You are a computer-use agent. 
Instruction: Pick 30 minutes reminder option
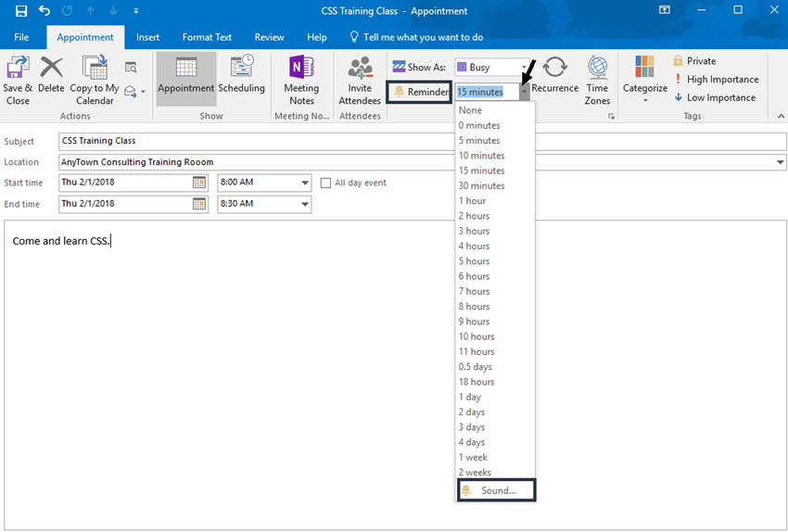[x=495, y=185]
